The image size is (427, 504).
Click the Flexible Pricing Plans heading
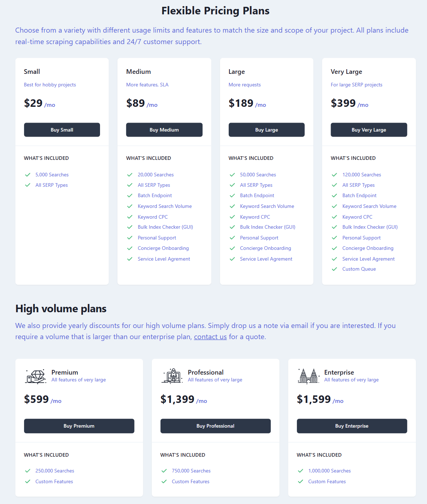(215, 11)
